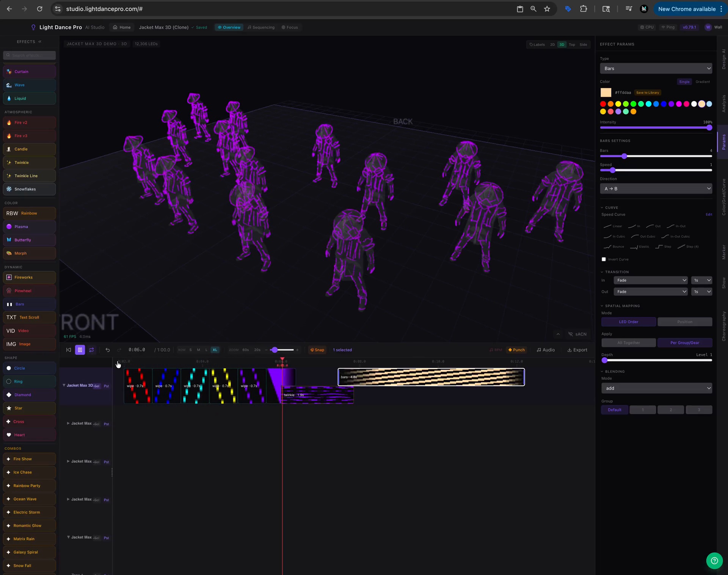
Task: Undo the last action
Action: click(x=108, y=350)
